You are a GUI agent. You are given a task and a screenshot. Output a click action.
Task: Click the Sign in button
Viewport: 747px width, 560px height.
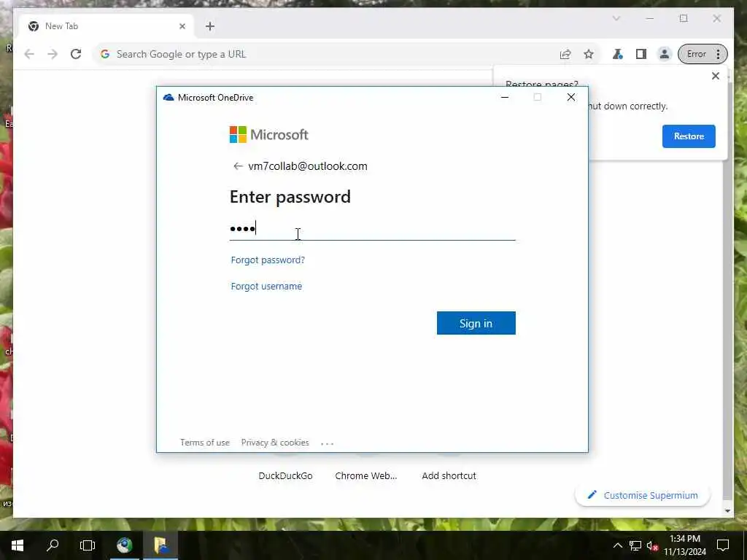click(476, 323)
